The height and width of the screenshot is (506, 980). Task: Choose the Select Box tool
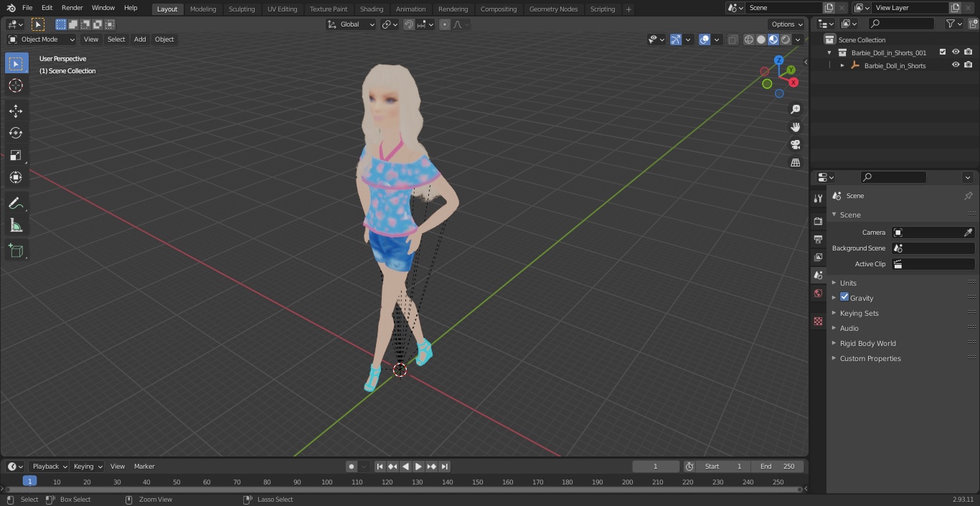(x=16, y=63)
